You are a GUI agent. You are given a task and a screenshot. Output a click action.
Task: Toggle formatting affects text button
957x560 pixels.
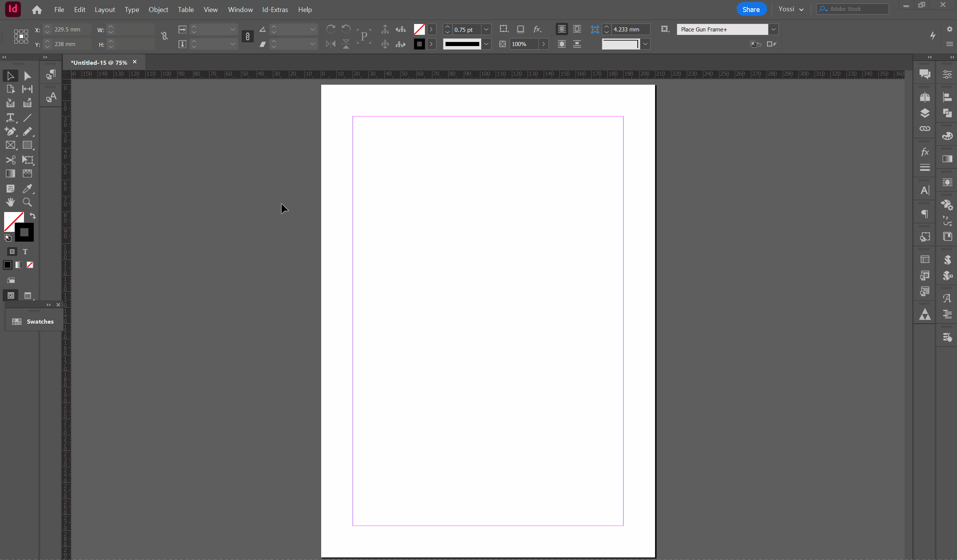coord(25,252)
